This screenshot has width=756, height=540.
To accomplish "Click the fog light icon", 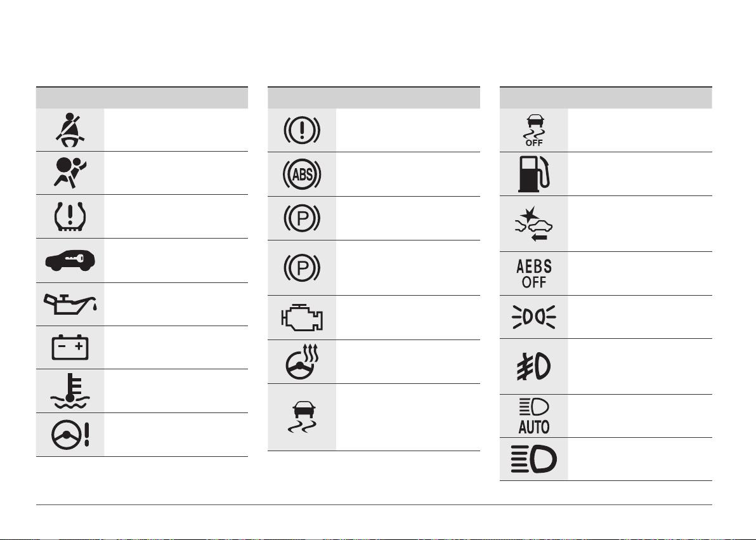I will click(534, 366).
